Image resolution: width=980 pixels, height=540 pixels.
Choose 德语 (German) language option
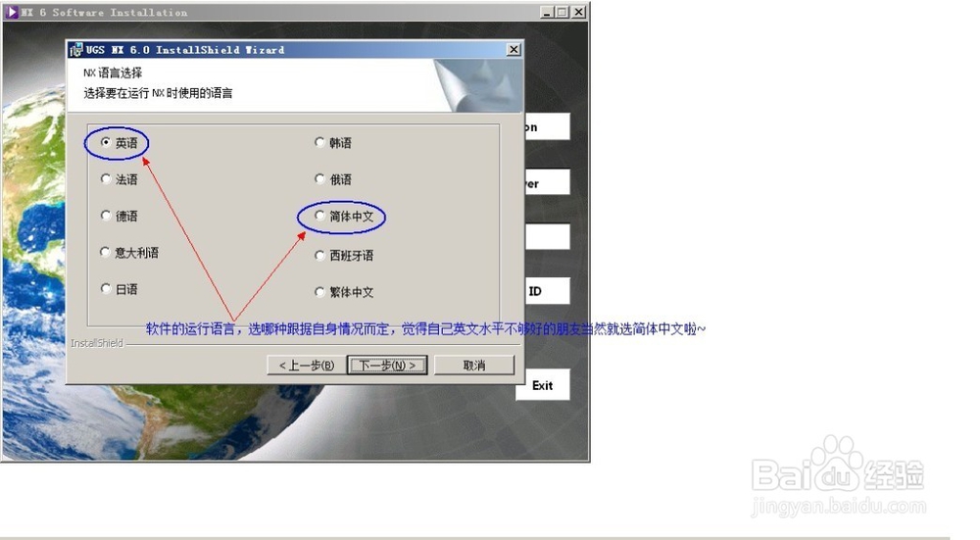coord(106,216)
